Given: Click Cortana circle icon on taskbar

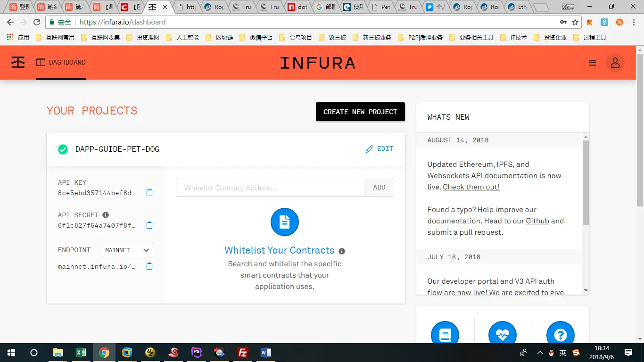Looking at the screenshot, I should [x=34, y=353].
